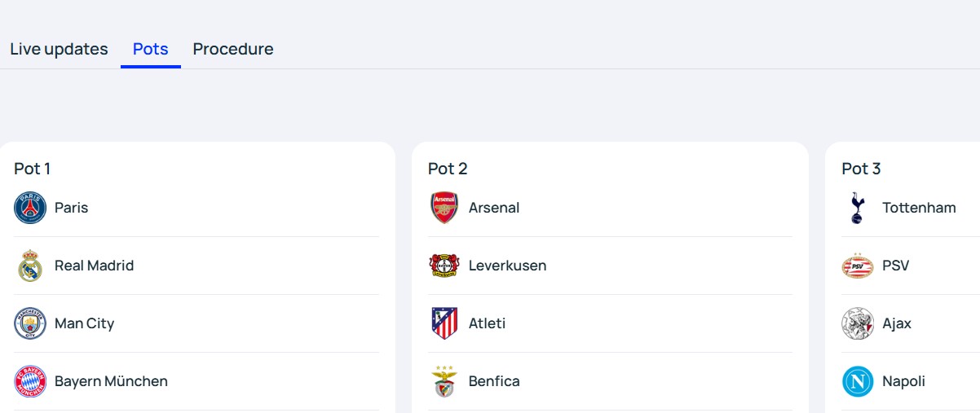This screenshot has width=980, height=413.
Task: Open the Benfica team name link
Action: click(x=494, y=381)
